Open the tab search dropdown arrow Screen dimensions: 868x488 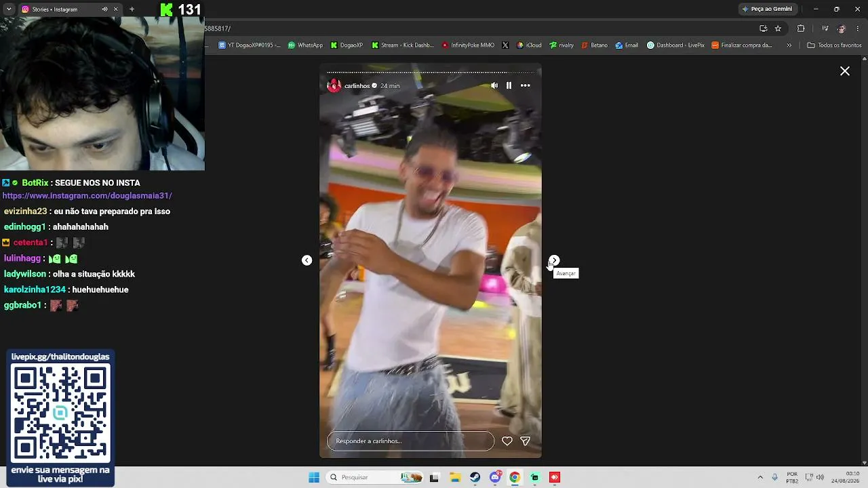(x=9, y=9)
